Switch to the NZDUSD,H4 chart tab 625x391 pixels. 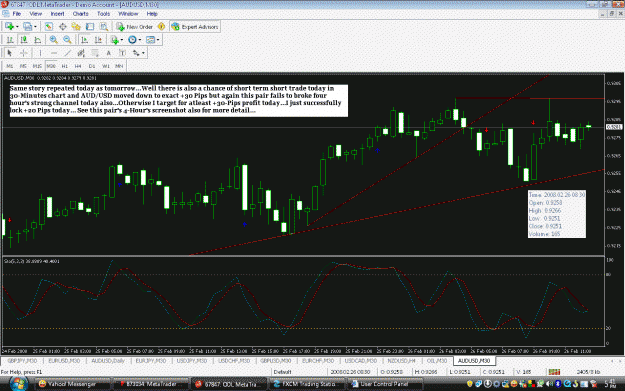(401, 361)
